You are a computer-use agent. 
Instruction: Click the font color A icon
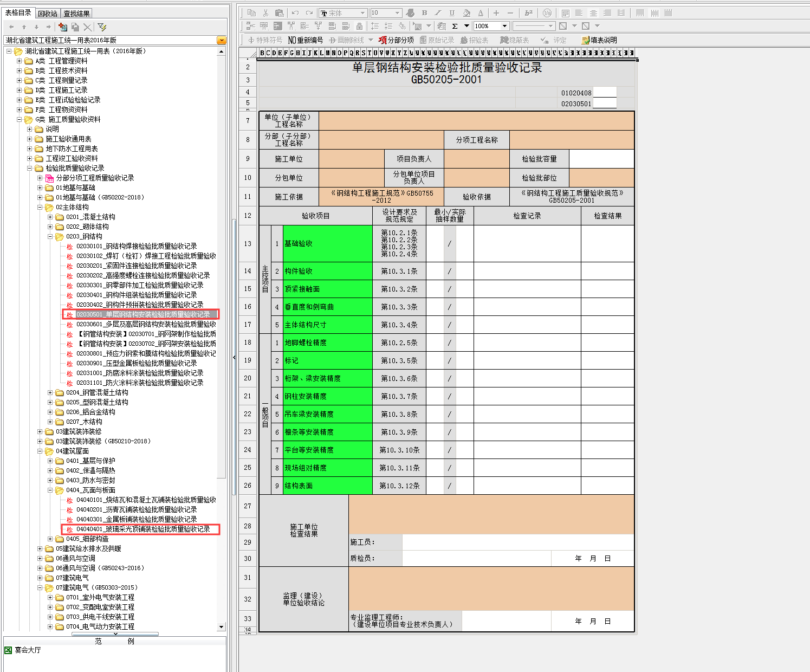tap(481, 12)
